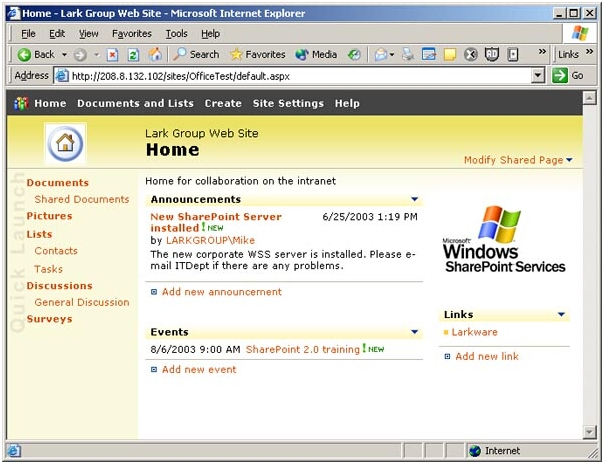Screen dimensions: 604x464
Task: Open the browser Help menu
Action: point(210,34)
